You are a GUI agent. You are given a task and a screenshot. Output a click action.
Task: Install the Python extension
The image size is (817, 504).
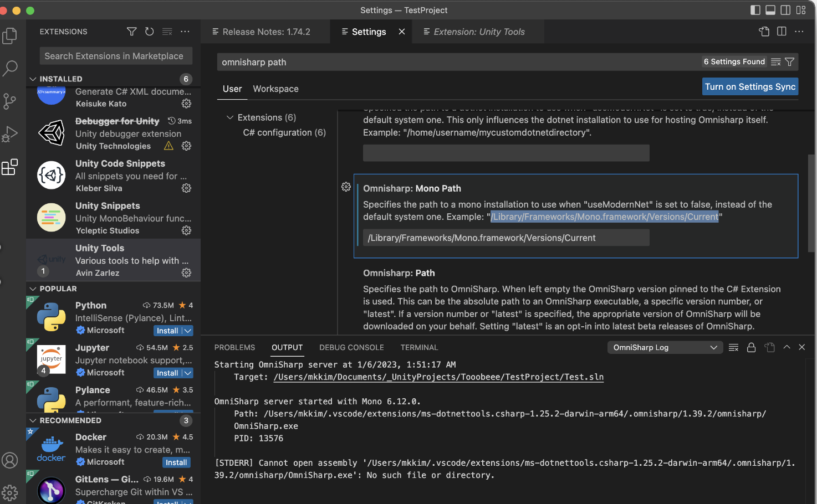167,331
